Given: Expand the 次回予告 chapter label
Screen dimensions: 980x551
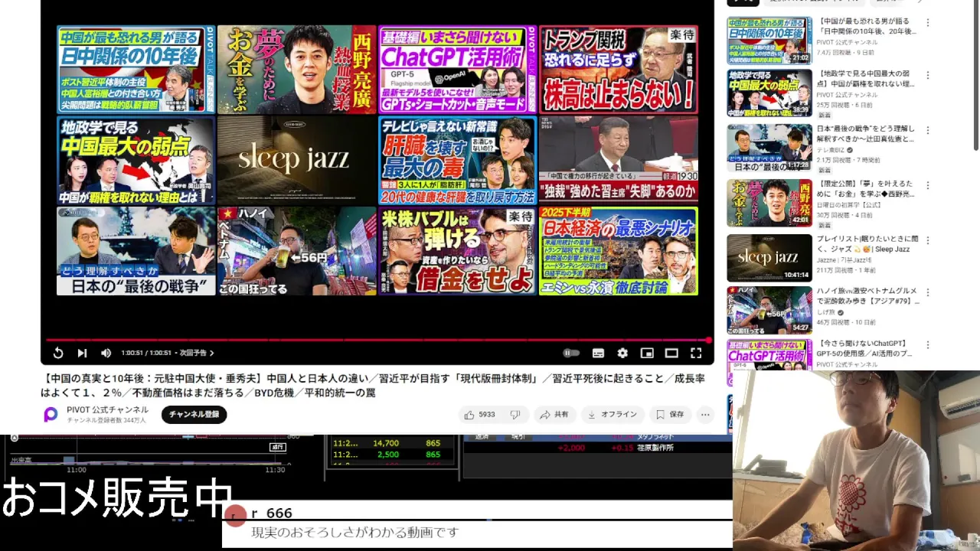Looking at the screenshot, I should pos(197,353).
